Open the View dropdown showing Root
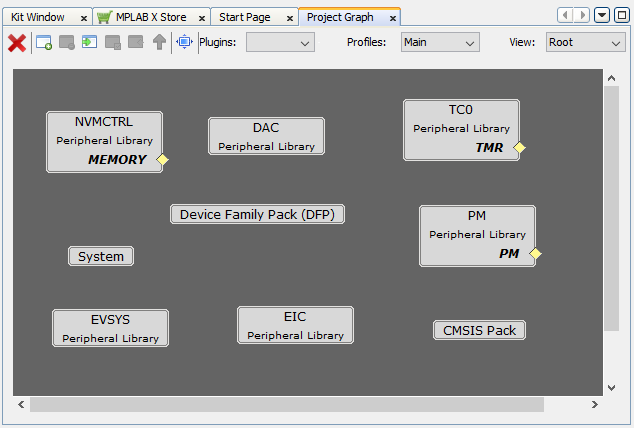The image size is (634, 428). tap(585, 43)
